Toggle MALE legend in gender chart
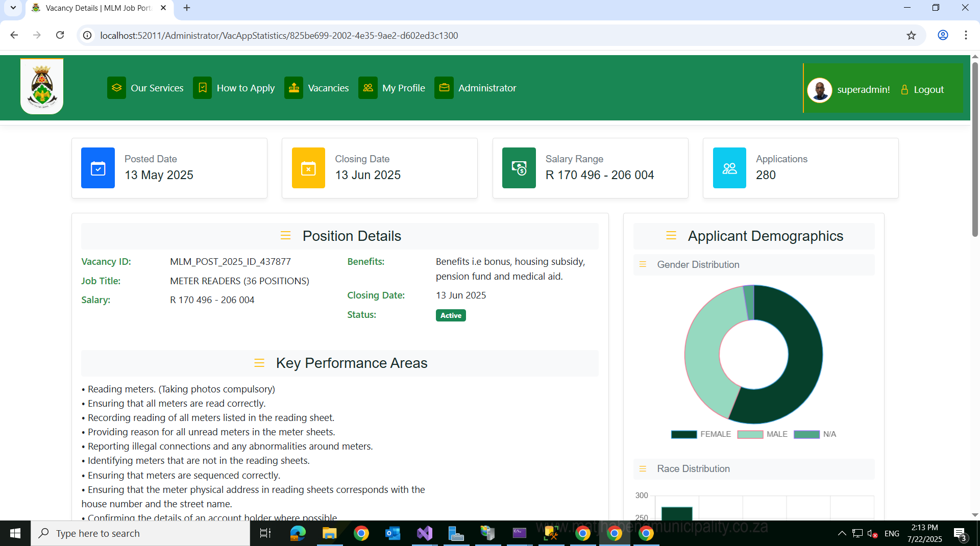This screenshot has height=546, width=980. click(x=762, y=434)
